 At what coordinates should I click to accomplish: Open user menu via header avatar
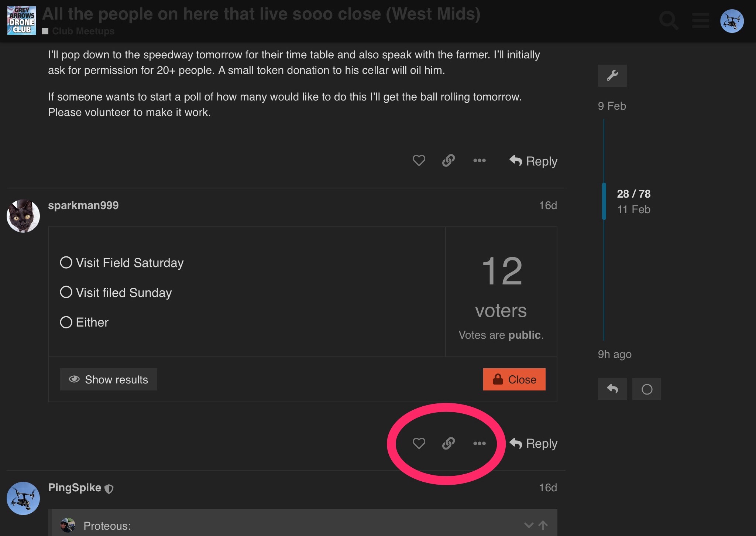pos(732,21)
